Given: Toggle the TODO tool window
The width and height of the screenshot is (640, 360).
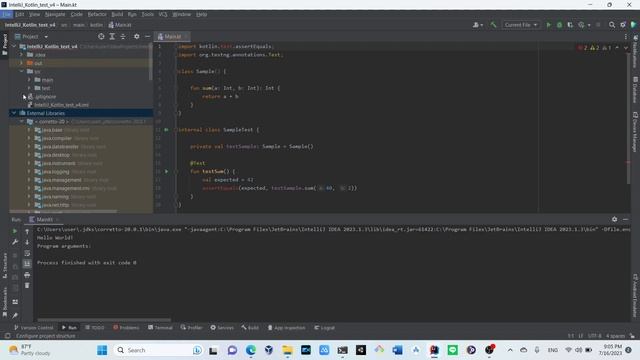Looking at the screenshot, I should [x=95, y=328].
